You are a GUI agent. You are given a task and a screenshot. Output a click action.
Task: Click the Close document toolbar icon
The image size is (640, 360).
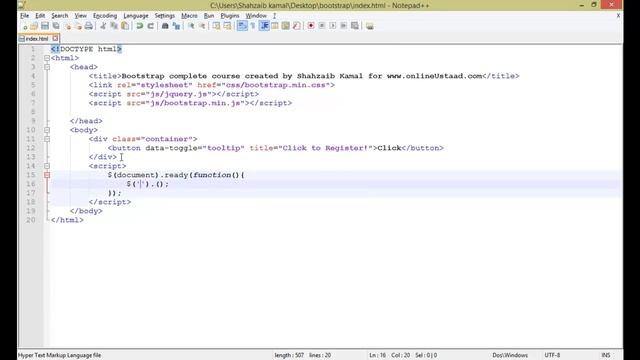(x=67, y=26)
